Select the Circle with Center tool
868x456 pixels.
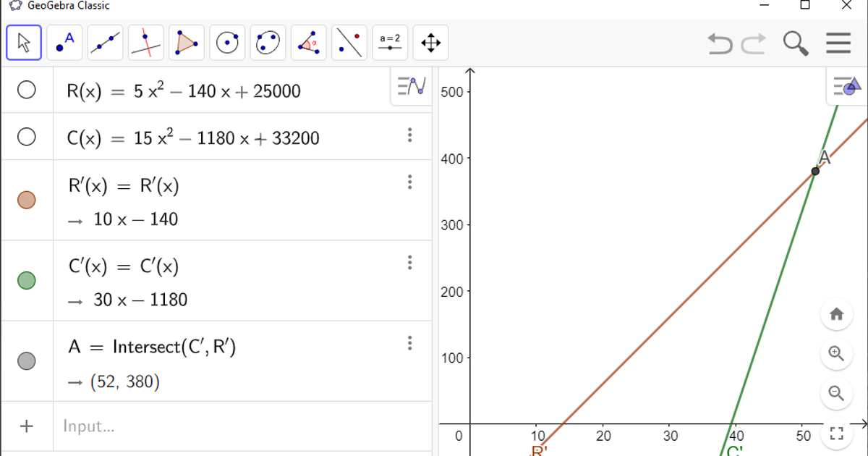(x=226, y=42)
